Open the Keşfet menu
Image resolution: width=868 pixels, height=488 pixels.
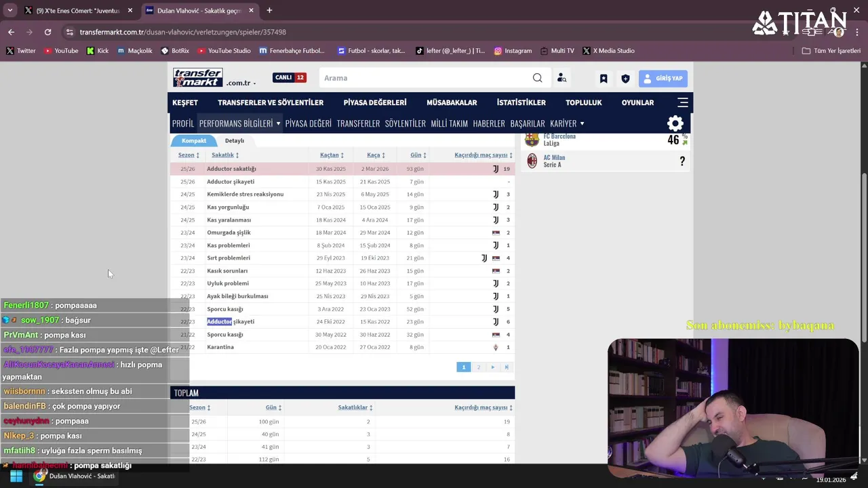point(185,102)
